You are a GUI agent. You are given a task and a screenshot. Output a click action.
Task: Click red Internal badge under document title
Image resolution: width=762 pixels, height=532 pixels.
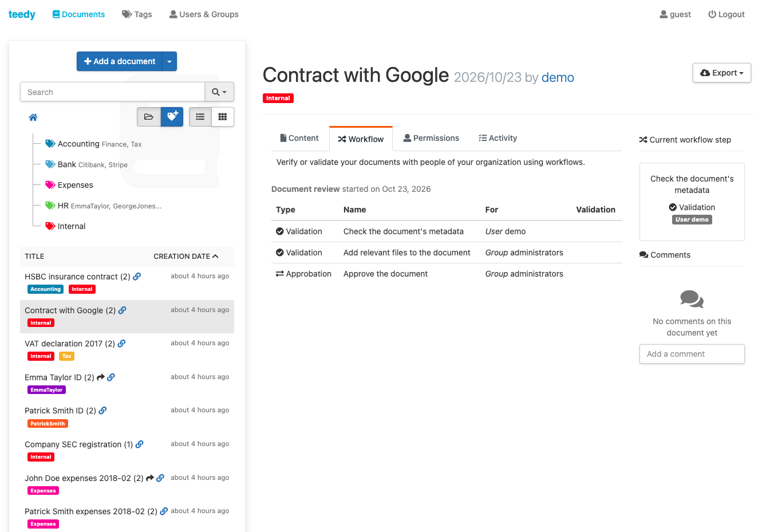click(278, 98)
